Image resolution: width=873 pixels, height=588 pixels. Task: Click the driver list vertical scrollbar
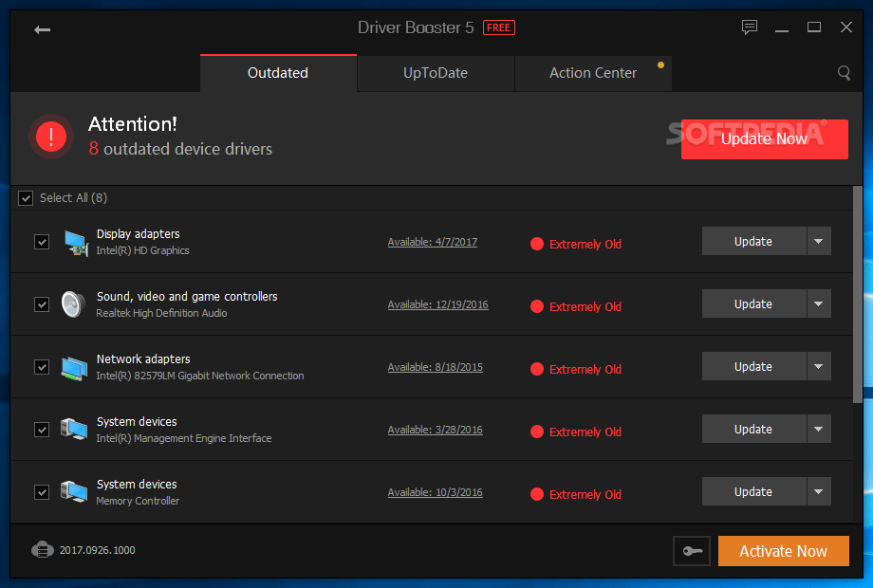858,294
